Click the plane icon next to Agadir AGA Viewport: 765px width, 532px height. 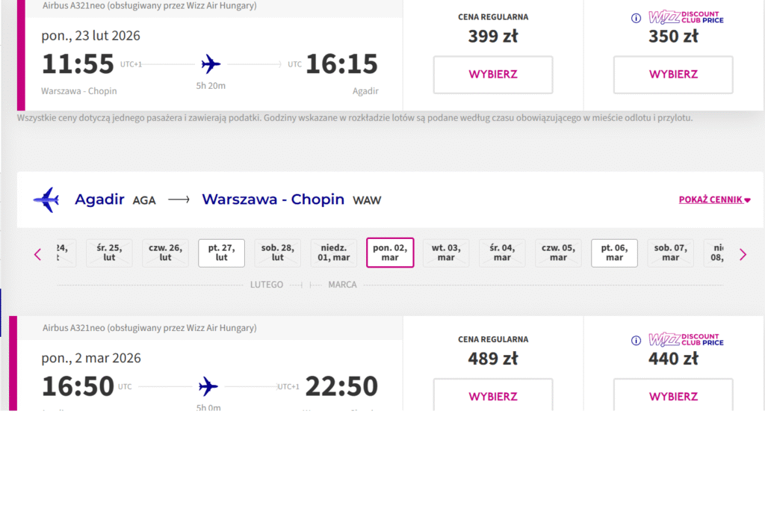tap(46, 199)
